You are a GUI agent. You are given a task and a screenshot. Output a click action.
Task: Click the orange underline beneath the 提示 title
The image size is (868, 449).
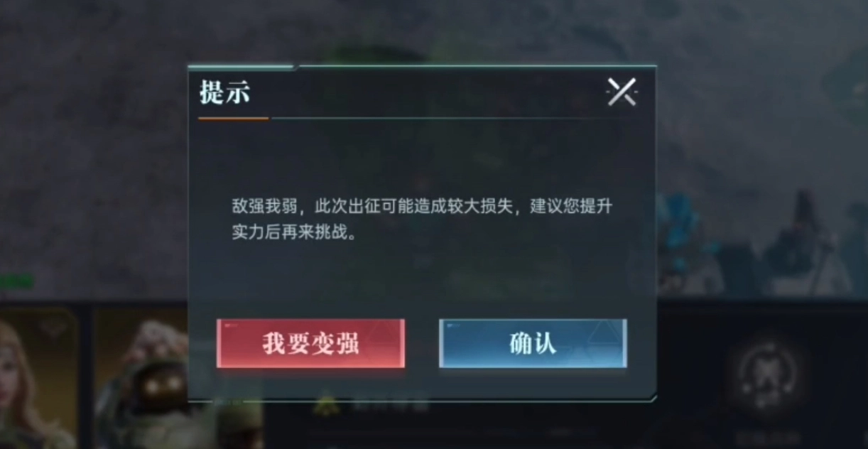(234, 118)
